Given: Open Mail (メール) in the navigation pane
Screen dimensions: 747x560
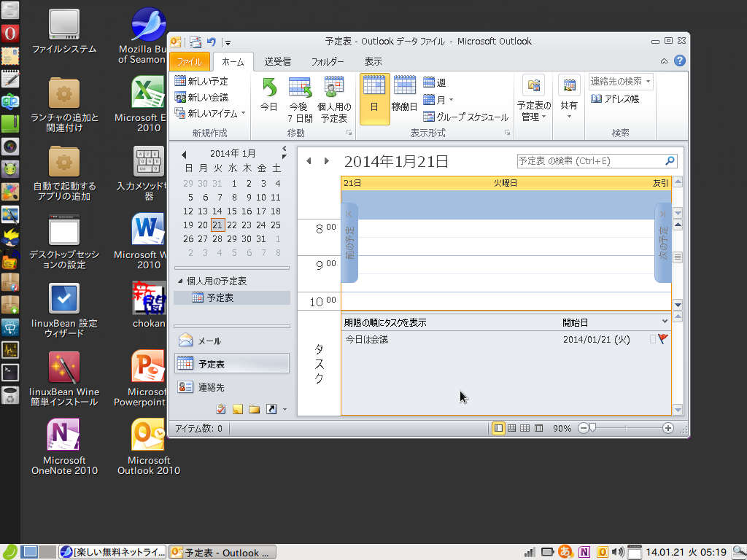Looking at the screenshot, I should pos(232,341).
